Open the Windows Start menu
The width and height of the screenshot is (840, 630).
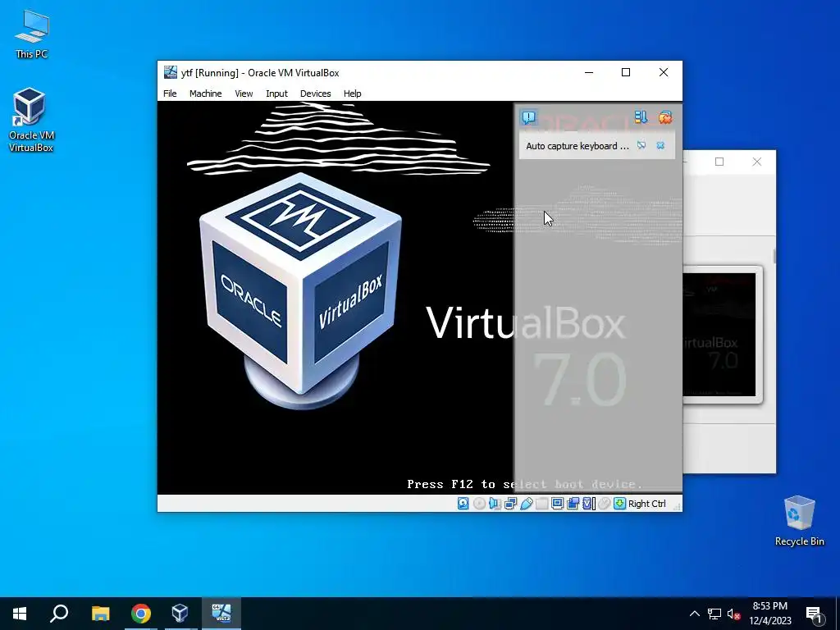tap(20, 614)
